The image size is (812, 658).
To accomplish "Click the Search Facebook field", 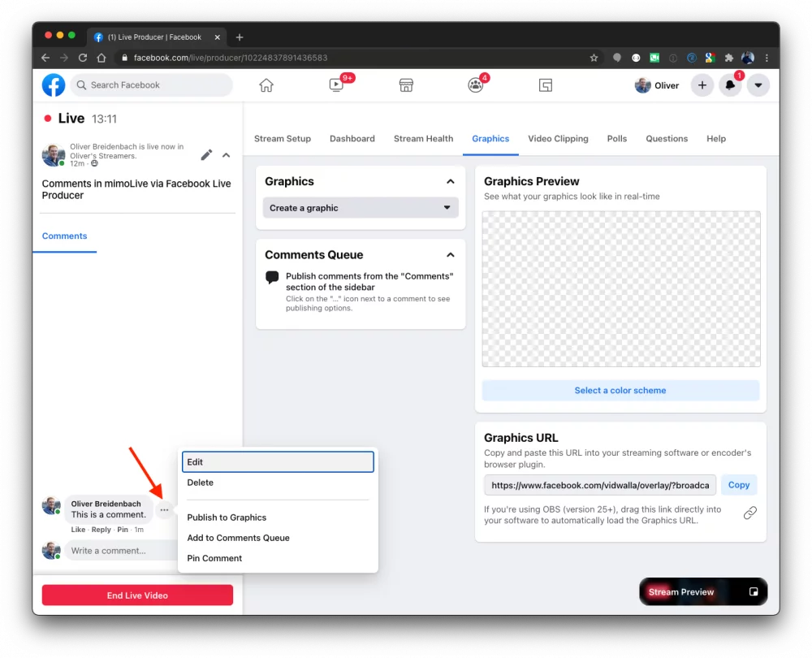I will tap(151, 85).
